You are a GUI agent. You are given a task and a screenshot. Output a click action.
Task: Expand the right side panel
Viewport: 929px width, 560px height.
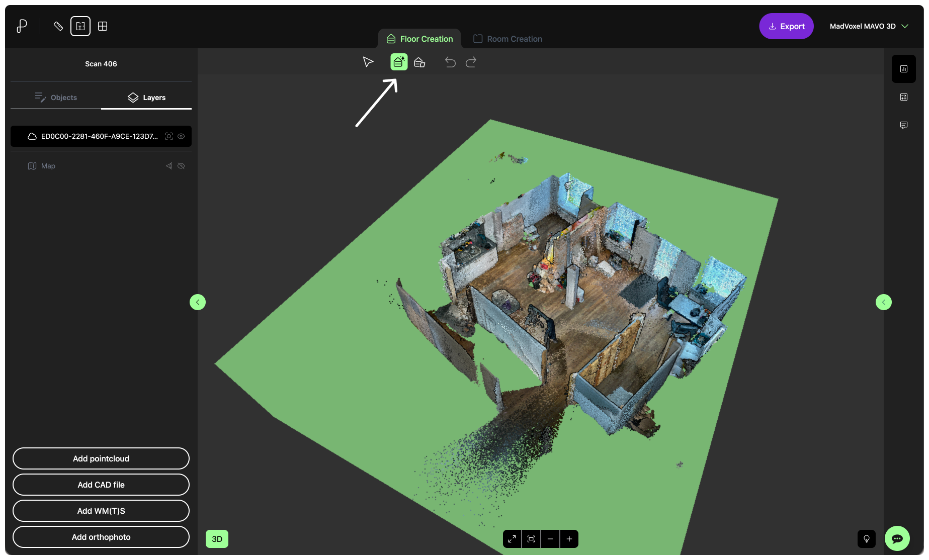(x=883, y=302)
